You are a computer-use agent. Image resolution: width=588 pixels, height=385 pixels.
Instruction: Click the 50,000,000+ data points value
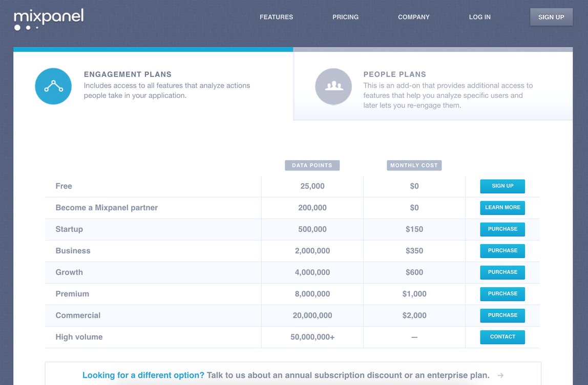pos(312,337)
